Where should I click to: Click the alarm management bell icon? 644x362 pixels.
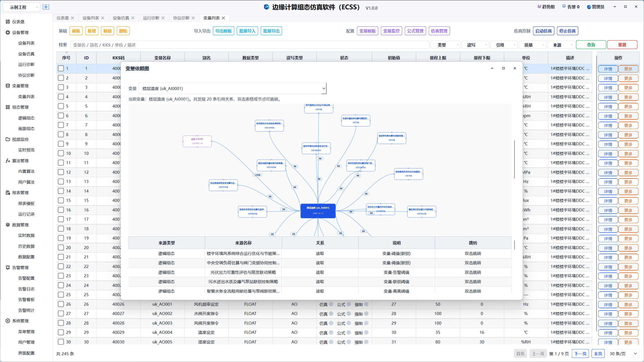(8, 267)
